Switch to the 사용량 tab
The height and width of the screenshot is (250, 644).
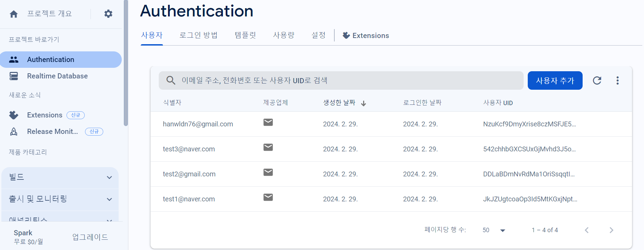pos(284,35)
